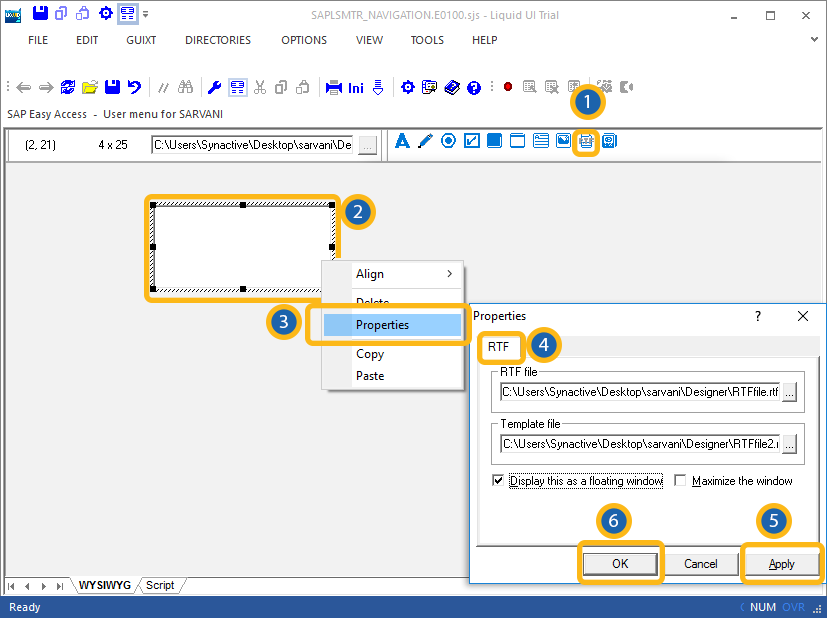827x618 pixels.
Task: Choose Properties from the context menu
Action: 392,325
